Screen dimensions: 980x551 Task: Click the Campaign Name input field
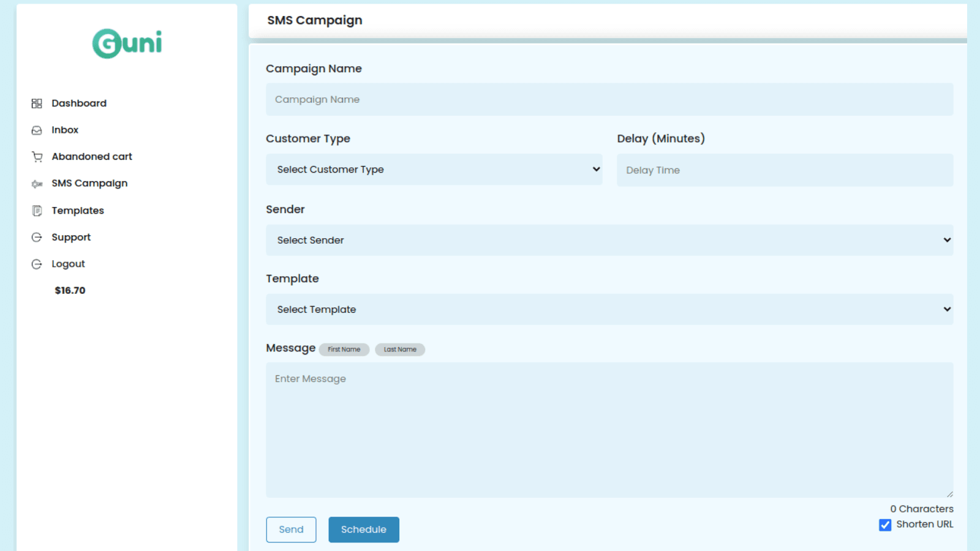click(609, 99)
